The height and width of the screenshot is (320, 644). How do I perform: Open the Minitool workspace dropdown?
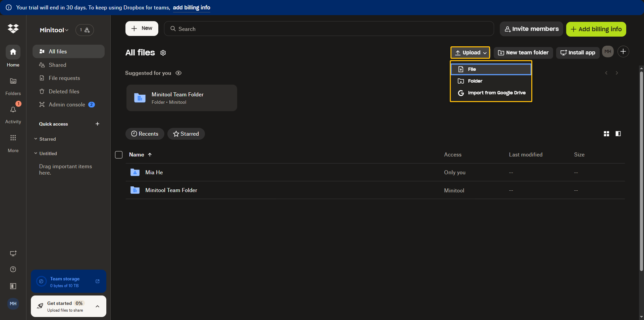[x=54, y=30]
